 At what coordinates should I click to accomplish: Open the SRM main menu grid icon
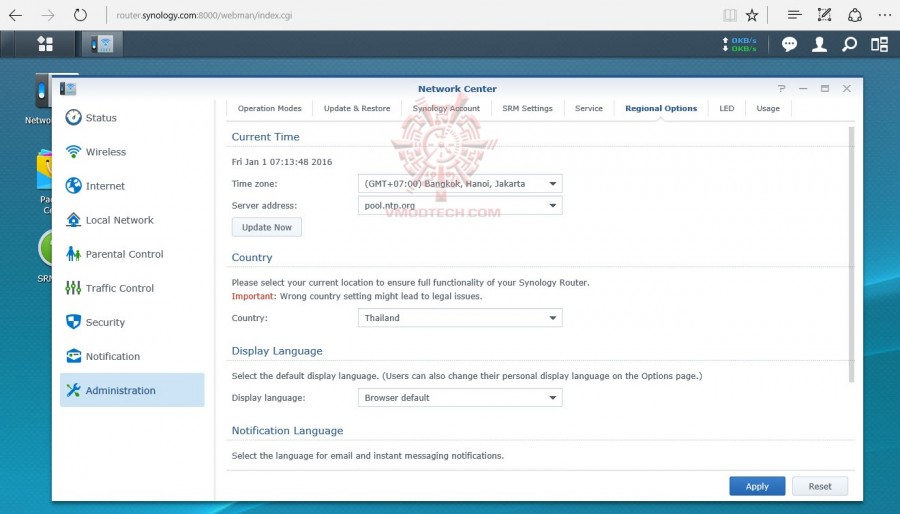[45, 44]
